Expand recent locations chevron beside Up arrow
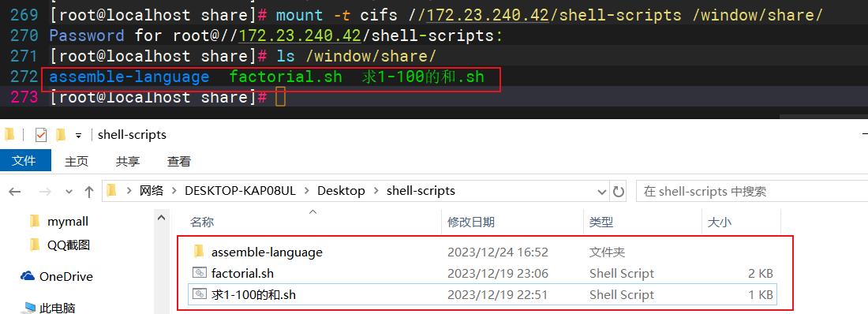Screen dimensions: 868x314 (69, 192)
